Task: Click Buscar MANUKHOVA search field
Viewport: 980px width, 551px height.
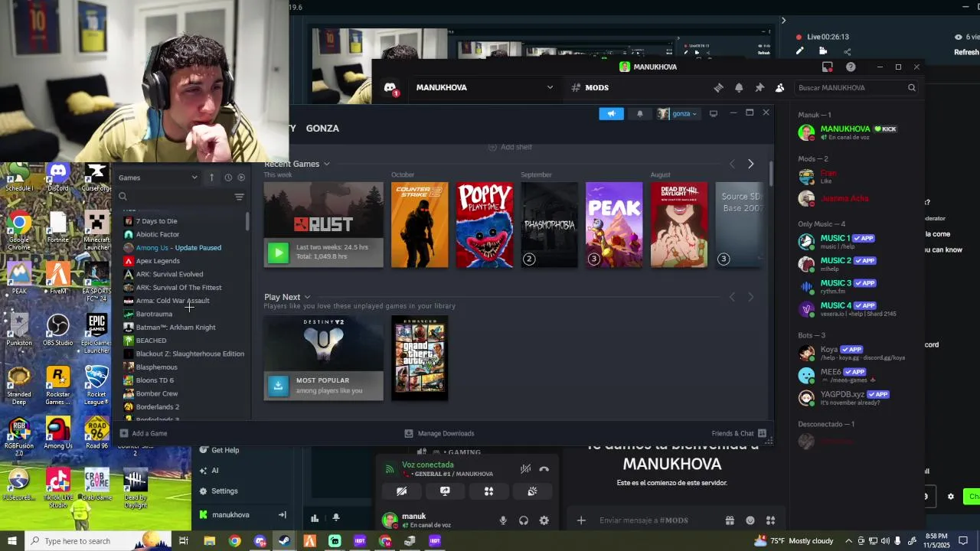Action: pyautogui.click(x=856, y=88)
